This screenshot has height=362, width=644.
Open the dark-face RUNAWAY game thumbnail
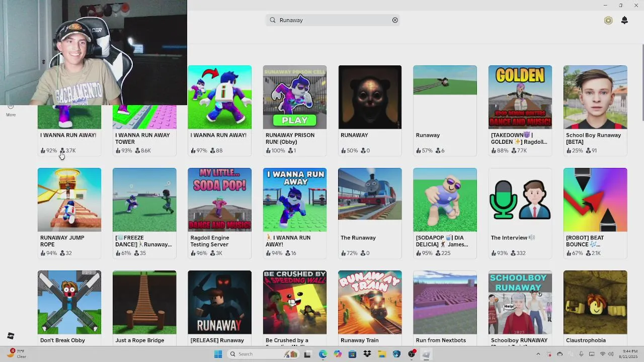[370, 97]
